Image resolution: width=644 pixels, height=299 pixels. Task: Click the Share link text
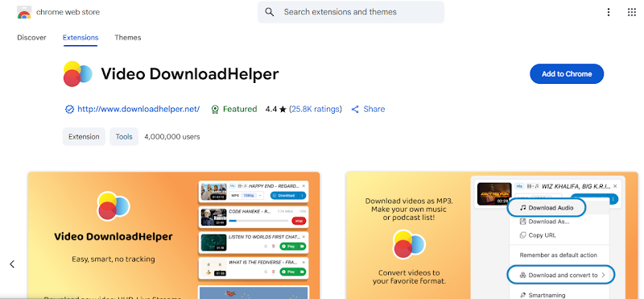pyautogui.click(x=374, y=109)
